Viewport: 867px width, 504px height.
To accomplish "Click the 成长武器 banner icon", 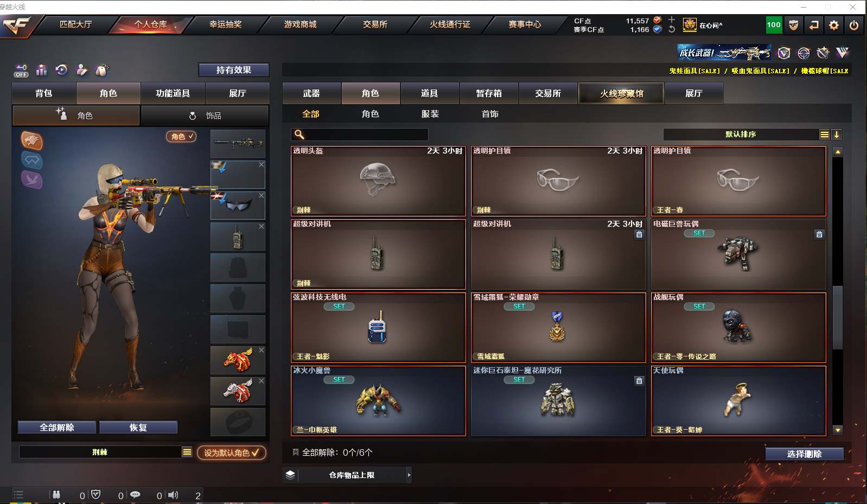I will click(x=724, y=53).
